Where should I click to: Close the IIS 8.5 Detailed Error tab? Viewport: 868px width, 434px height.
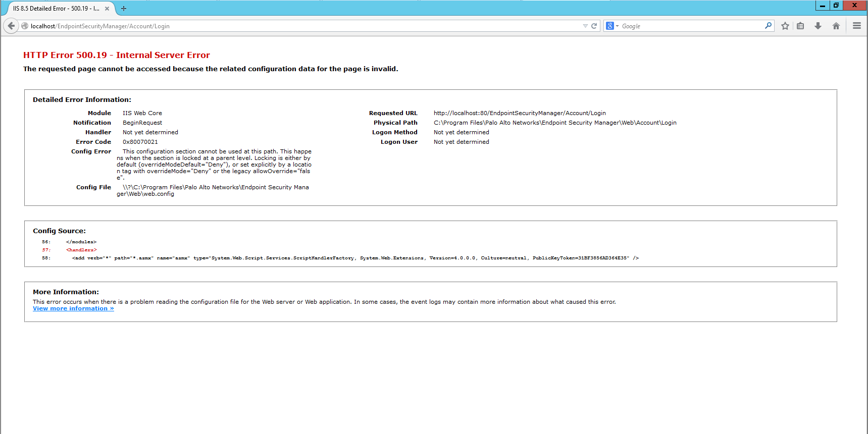(x=107, y=9)
